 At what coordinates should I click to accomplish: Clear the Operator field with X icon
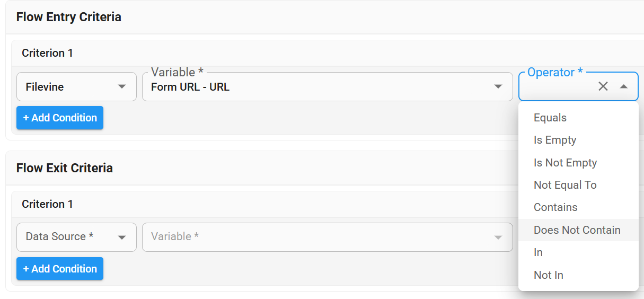(603, 86)
